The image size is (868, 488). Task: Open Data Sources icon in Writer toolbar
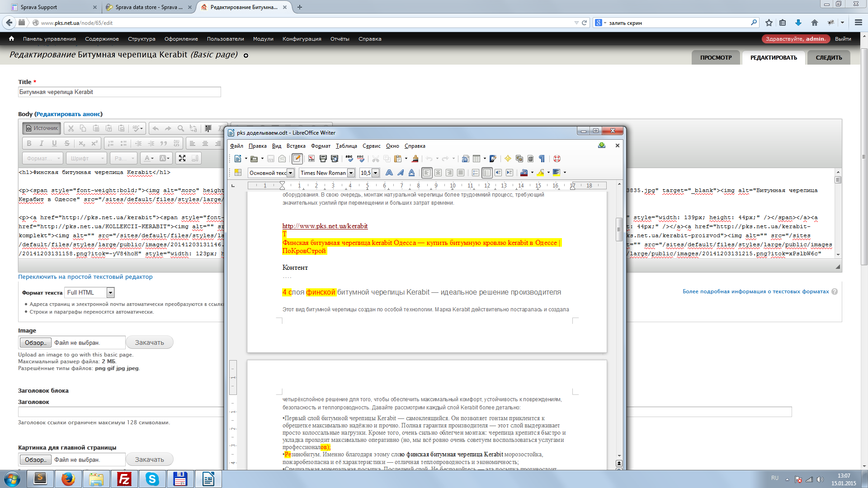[530, 159]
